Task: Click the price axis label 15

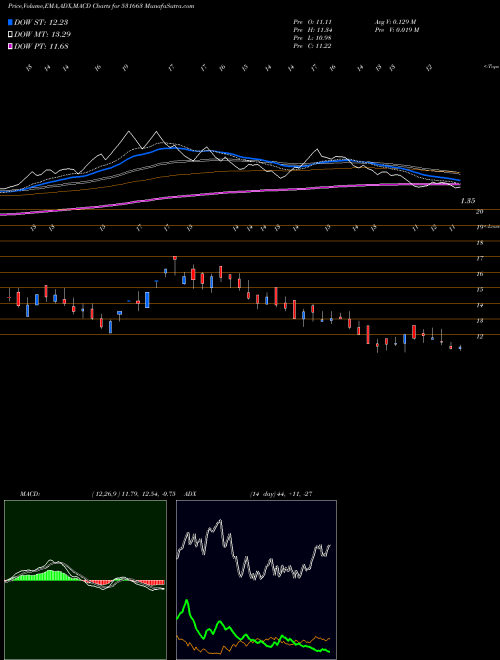Action: click(479, 290)
